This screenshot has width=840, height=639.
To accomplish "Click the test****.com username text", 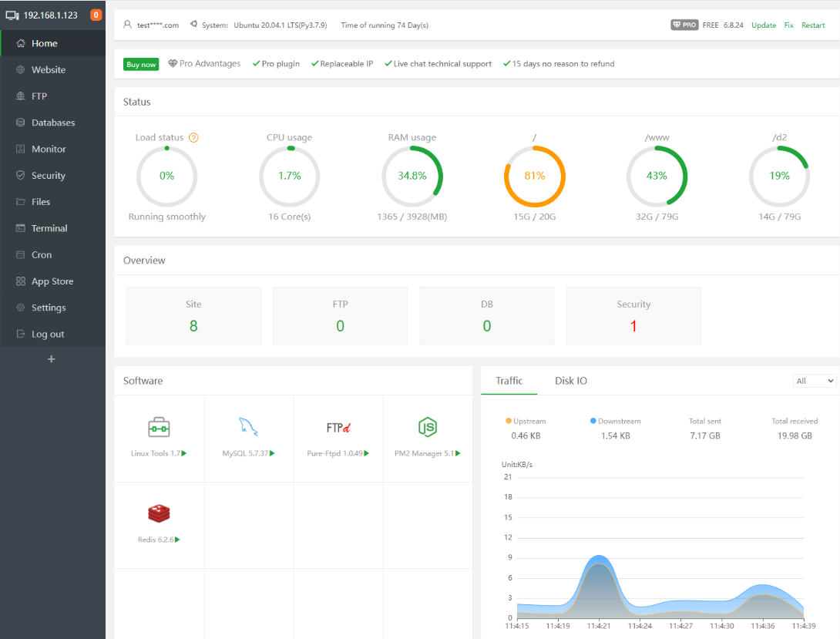I will click(x=158, y=25).
